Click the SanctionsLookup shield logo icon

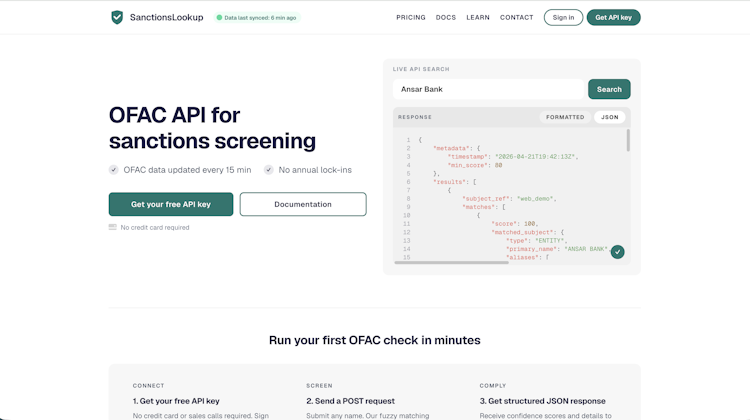click(117, 18)
